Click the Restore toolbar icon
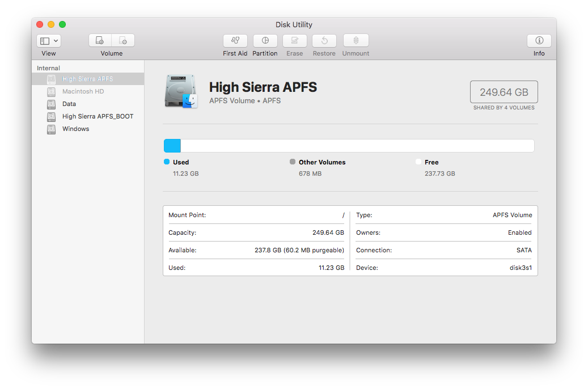This screenshot has height=389, width=588. tap(324, 40)
